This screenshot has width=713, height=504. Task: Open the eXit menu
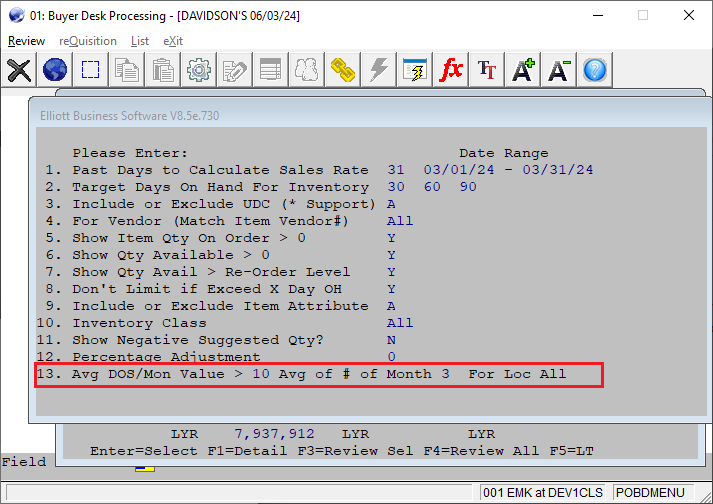click(173, 41)
